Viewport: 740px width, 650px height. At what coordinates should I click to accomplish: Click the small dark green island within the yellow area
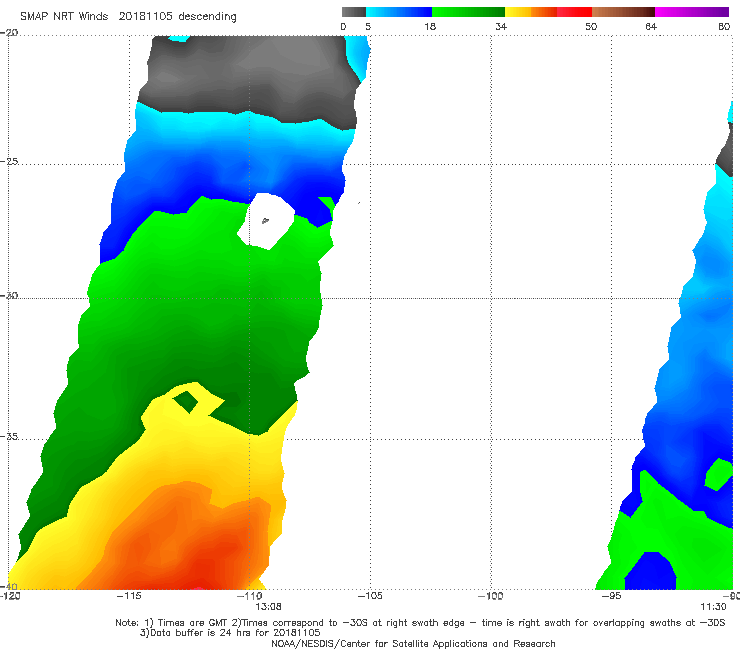coord(185,402)
